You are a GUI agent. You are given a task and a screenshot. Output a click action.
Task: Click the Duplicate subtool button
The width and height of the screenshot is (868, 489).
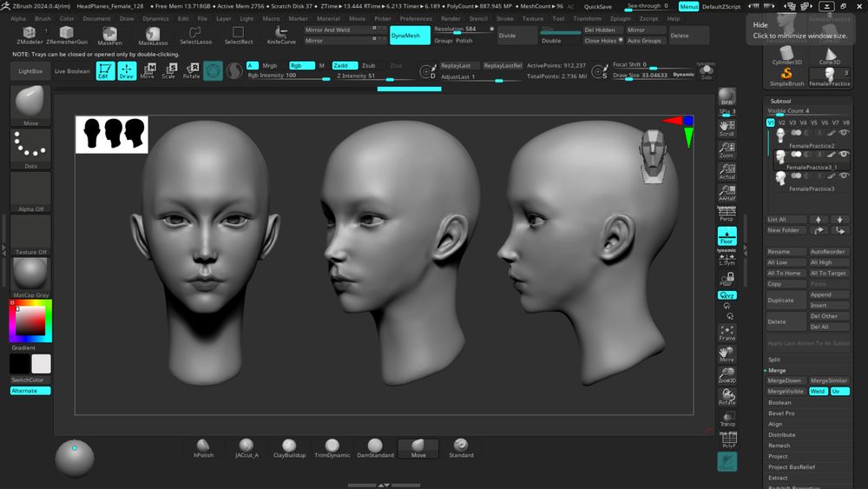[x=786, y=301]
